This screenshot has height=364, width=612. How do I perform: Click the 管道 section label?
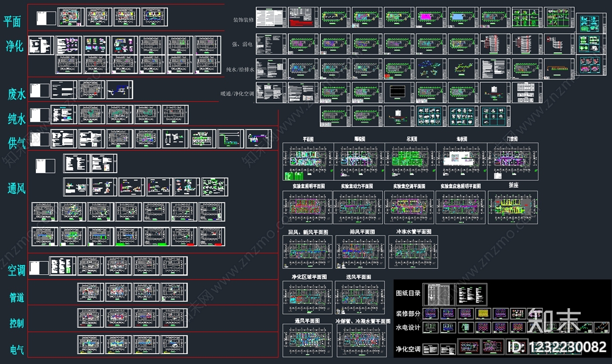tap(17, 298)
